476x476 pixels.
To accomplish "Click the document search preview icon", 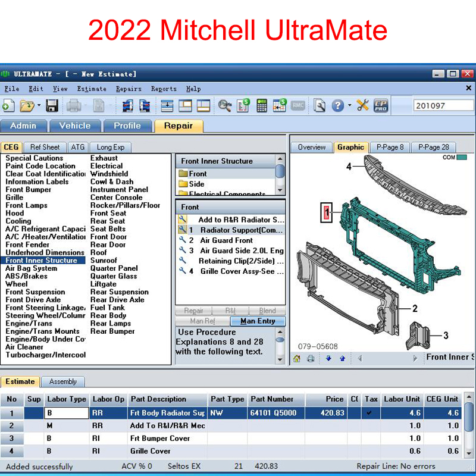I will coord(320,106).
